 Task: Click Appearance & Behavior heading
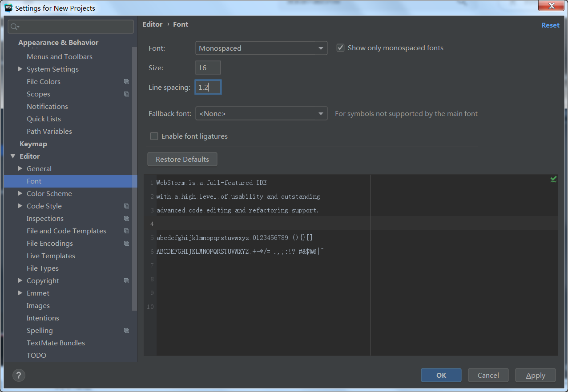(58, 43)
